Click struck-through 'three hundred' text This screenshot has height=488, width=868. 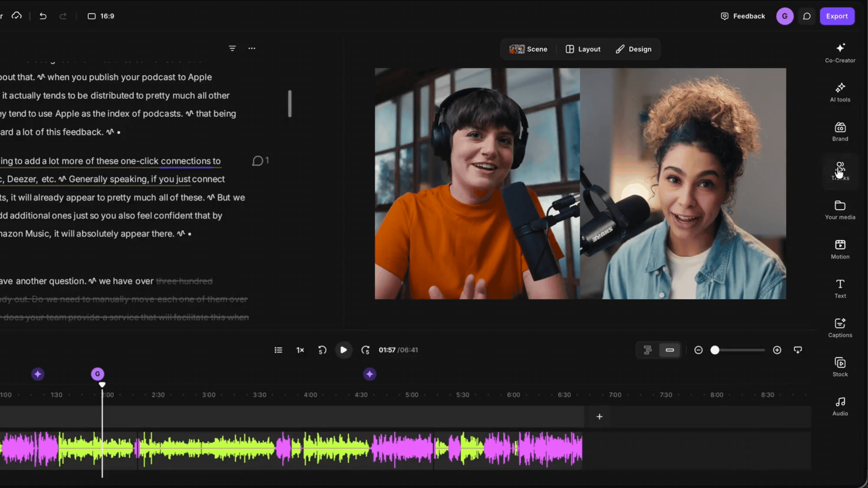click(184, 281)
